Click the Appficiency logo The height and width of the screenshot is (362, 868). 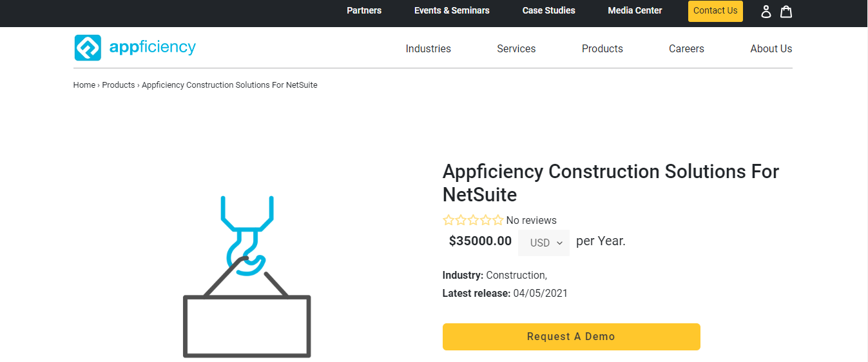135,48
